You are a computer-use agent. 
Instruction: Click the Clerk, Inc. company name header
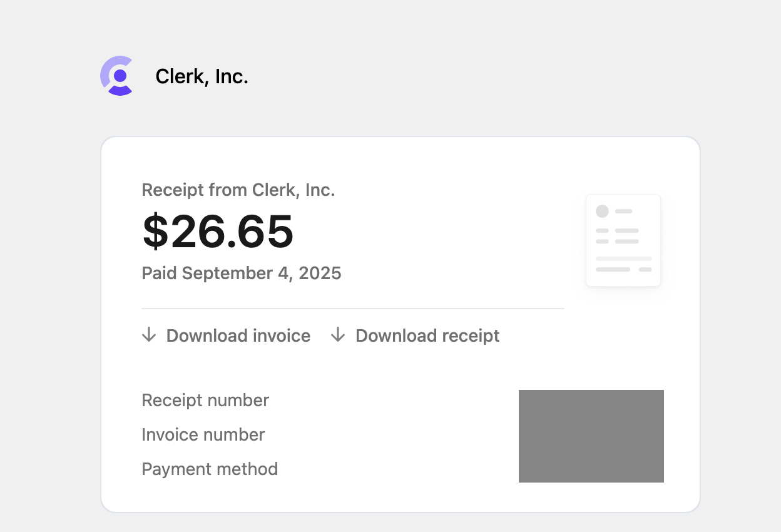202,76
